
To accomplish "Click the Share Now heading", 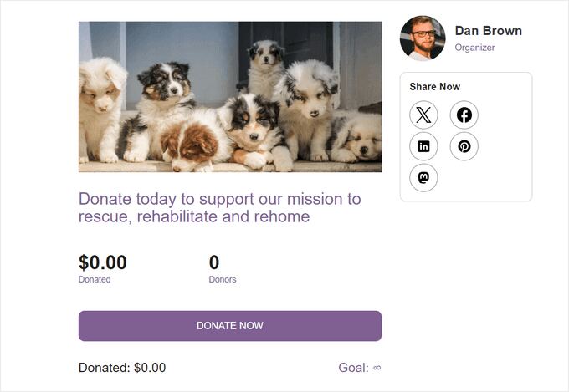I will click(434, 87).
